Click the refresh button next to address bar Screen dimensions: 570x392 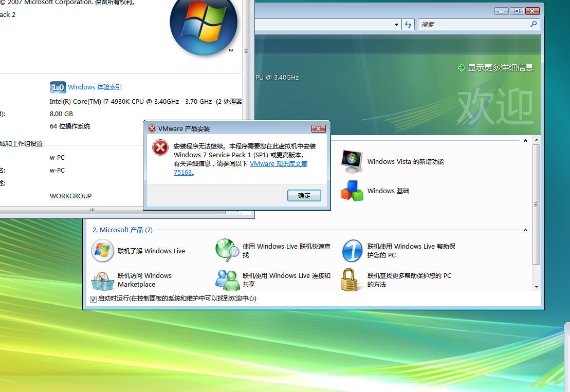click(x=408, y=25)
